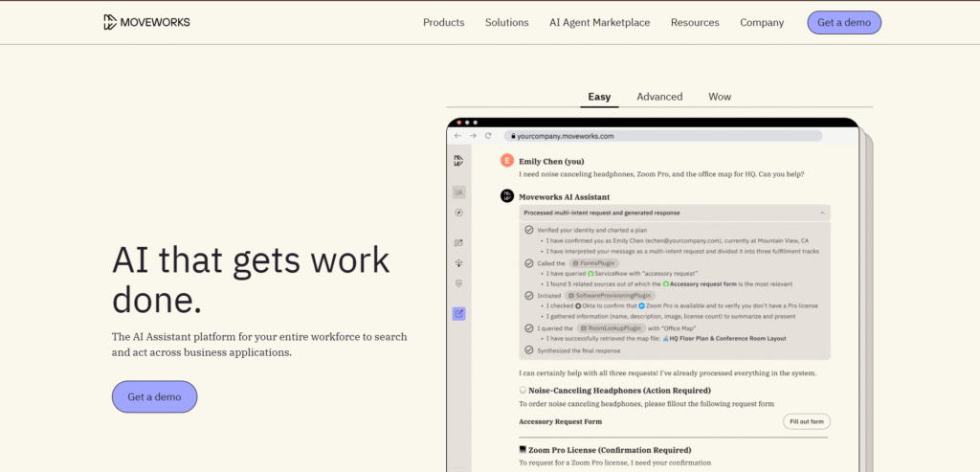Open the Resources menu
This screenshot has width=980, height=472.
[x=695, y=23]
